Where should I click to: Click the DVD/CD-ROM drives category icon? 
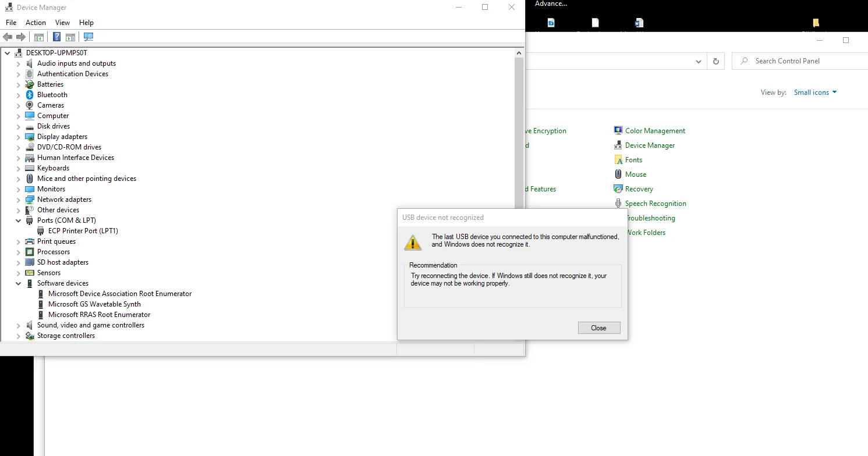[x=30, y=147]
